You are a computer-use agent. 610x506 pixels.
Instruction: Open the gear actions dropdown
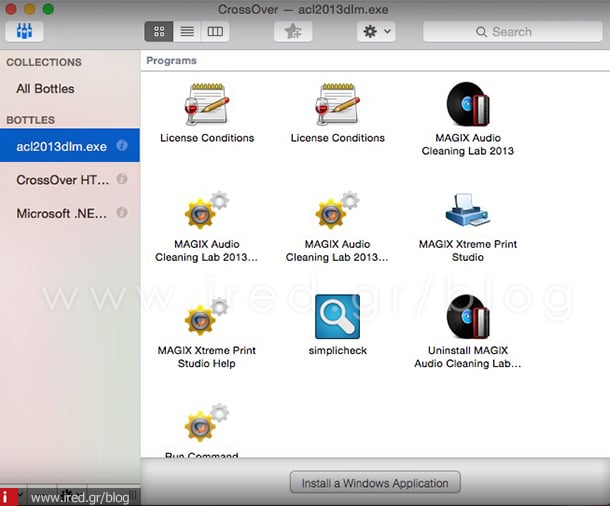point(377,32)
